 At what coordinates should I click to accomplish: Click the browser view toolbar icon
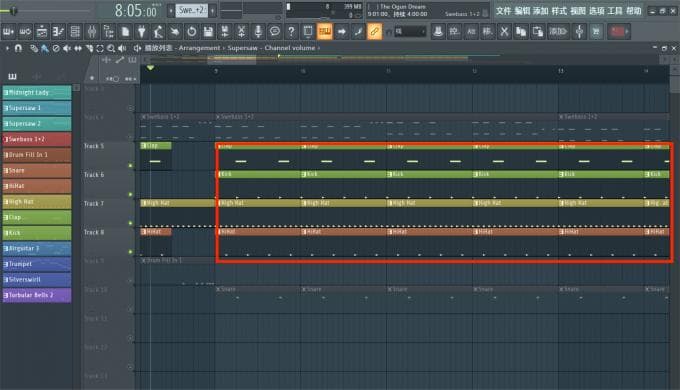108,31
